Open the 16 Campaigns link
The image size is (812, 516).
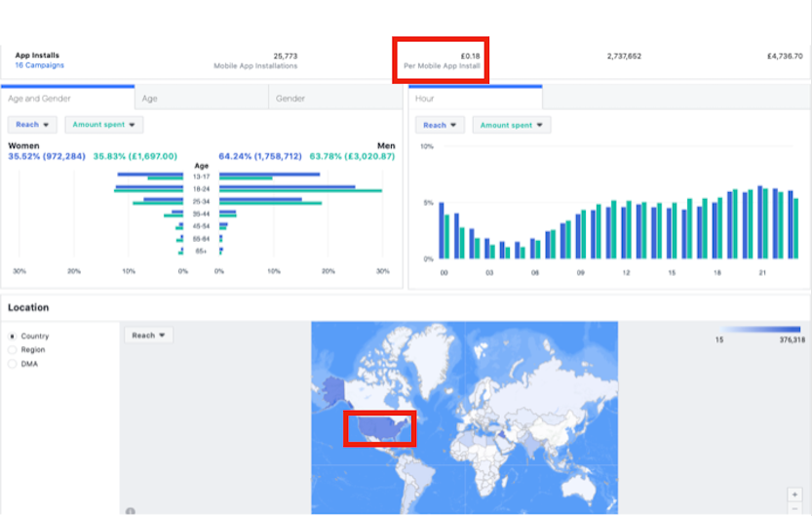pos(39,65)
